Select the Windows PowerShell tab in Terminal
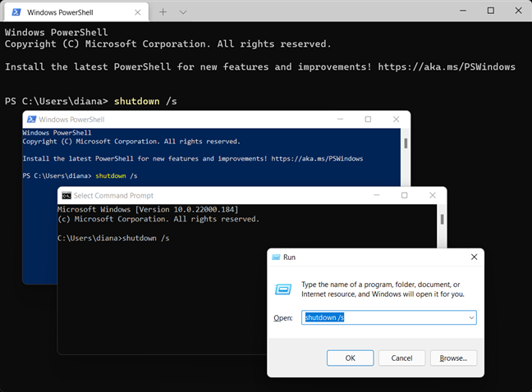 [76, 12]
